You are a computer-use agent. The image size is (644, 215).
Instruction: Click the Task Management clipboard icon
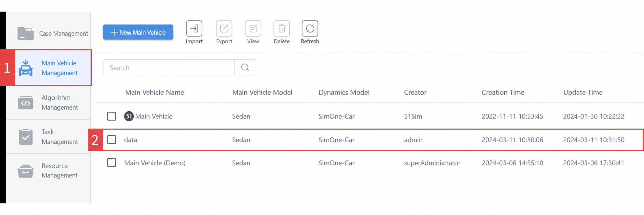pyautogui.click(x=25, y=137)
